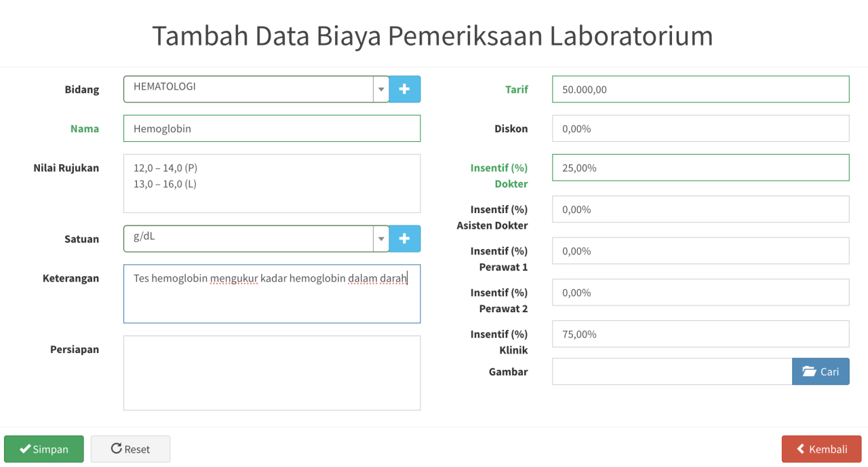This screenshot has width=868, height=467.
Task: Save the form with Simpan button
Action: pyautogui.click(x=44, y=449)
